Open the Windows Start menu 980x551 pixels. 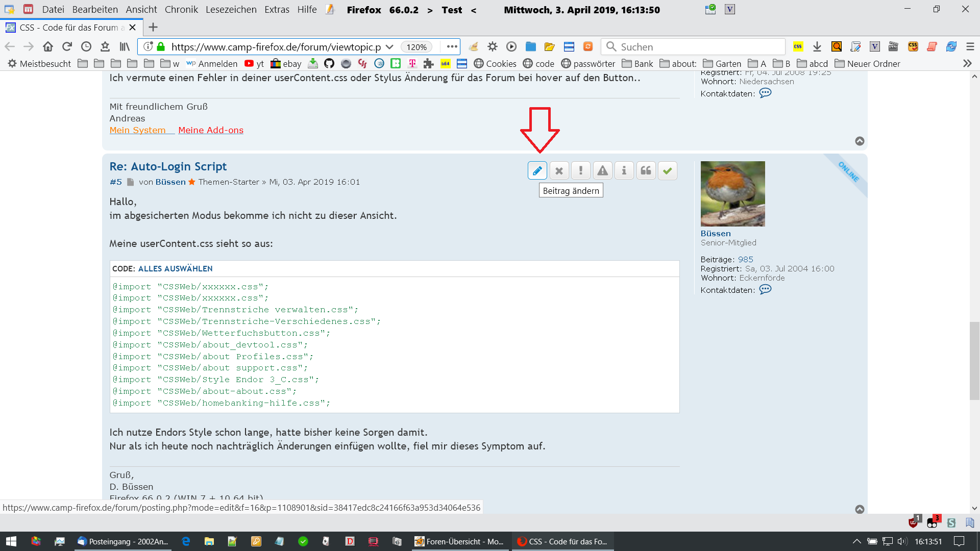tap(11, 541)
